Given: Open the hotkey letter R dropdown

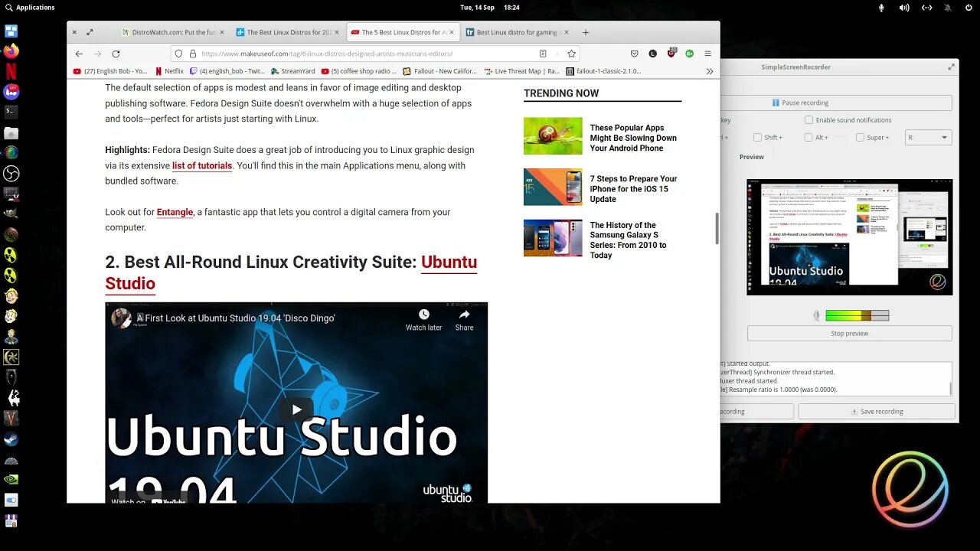Looking at the screenshot, I should click(927, 138).
